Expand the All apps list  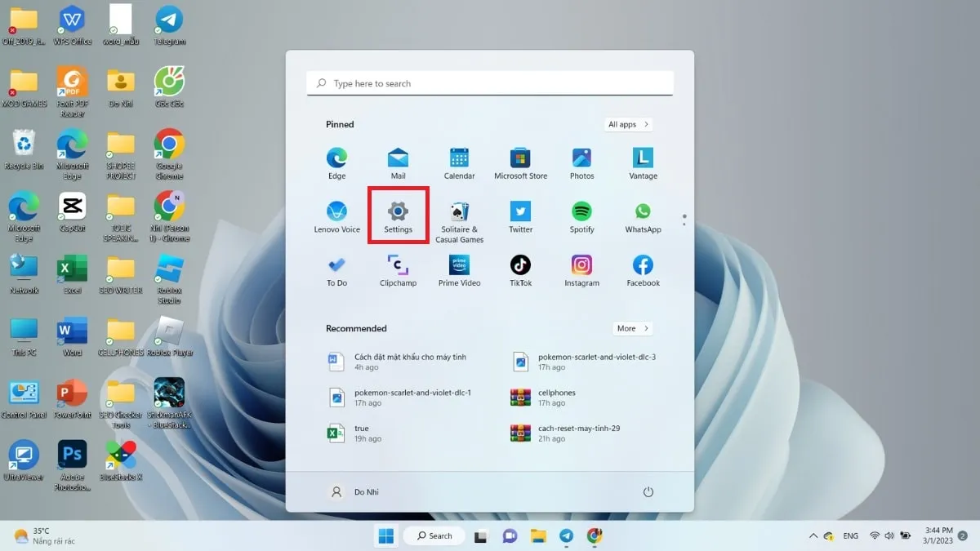[x=627, y=124]
